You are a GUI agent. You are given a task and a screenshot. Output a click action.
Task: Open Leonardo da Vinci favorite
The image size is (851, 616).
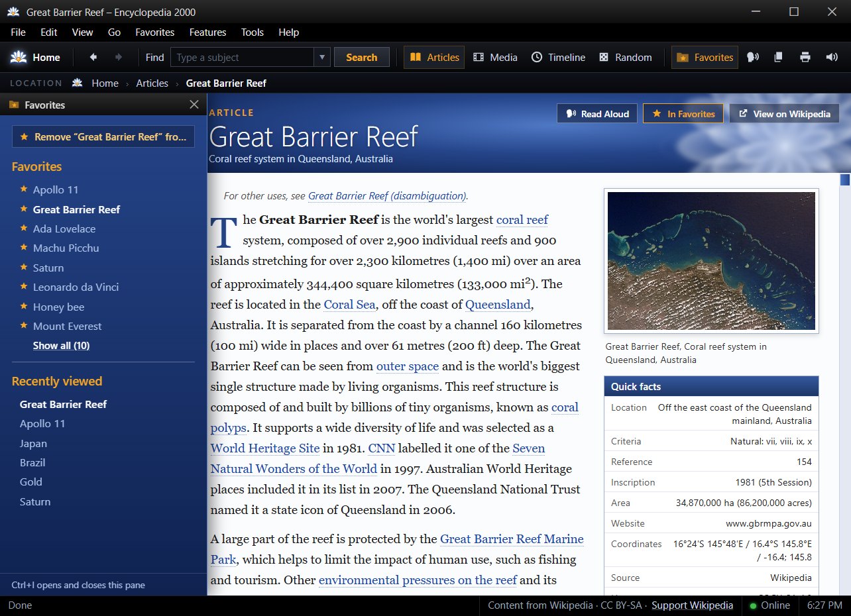click(76, 287)
